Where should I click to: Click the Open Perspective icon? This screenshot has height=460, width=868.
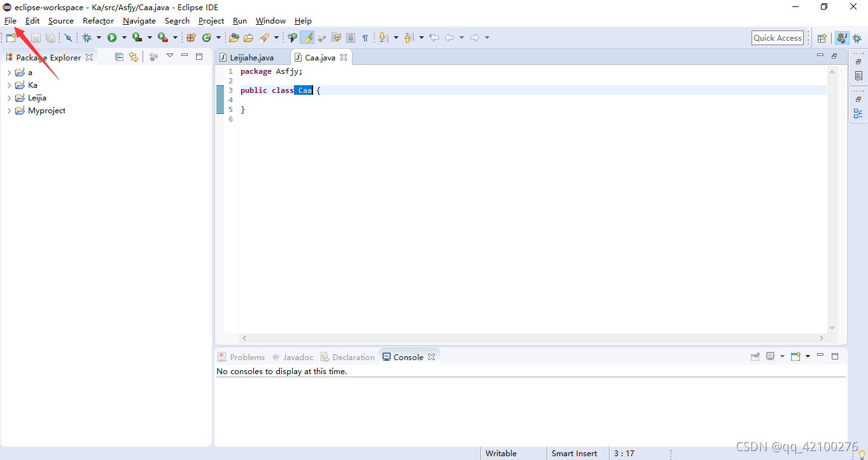coord(822,38)
